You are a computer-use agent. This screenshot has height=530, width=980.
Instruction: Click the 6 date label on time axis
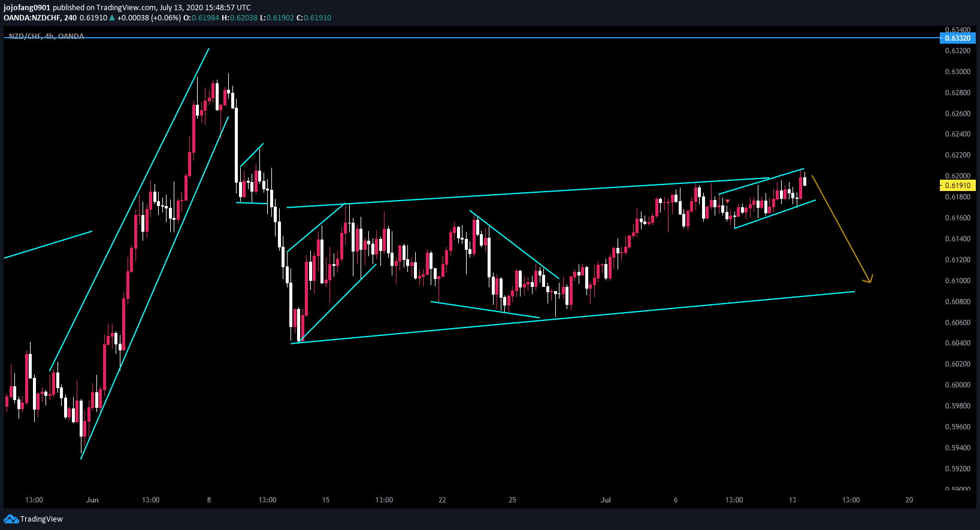pos(676,500)
